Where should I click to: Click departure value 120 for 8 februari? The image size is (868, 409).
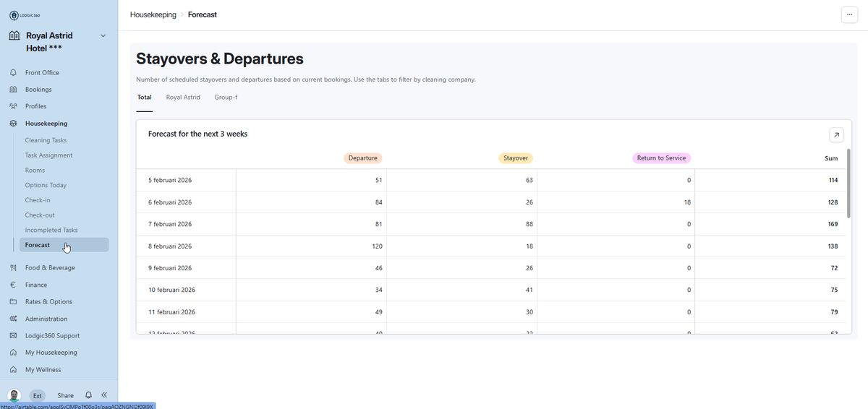(x=377, y=246)
